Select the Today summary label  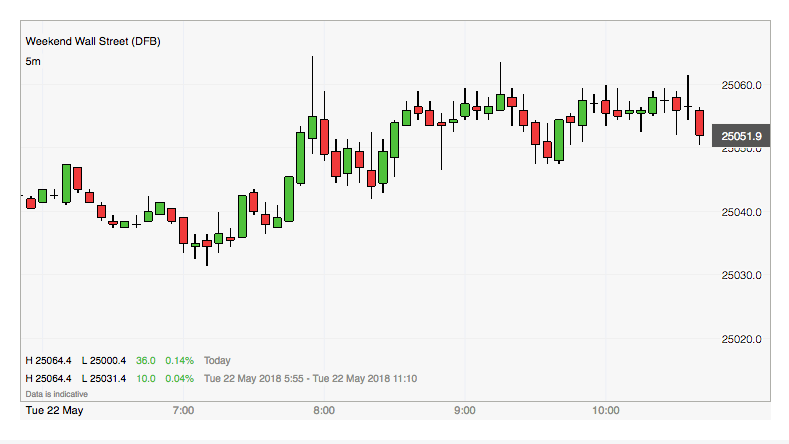(217, 360)
